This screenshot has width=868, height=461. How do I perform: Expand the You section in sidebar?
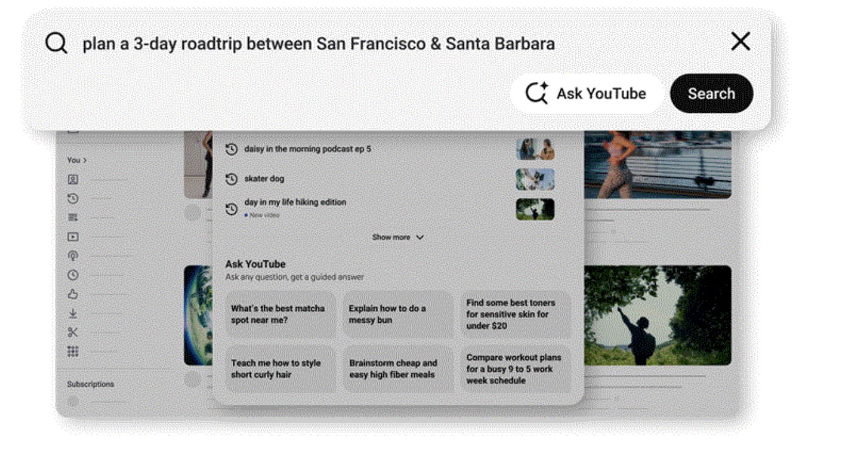click(x=77, y=160)
